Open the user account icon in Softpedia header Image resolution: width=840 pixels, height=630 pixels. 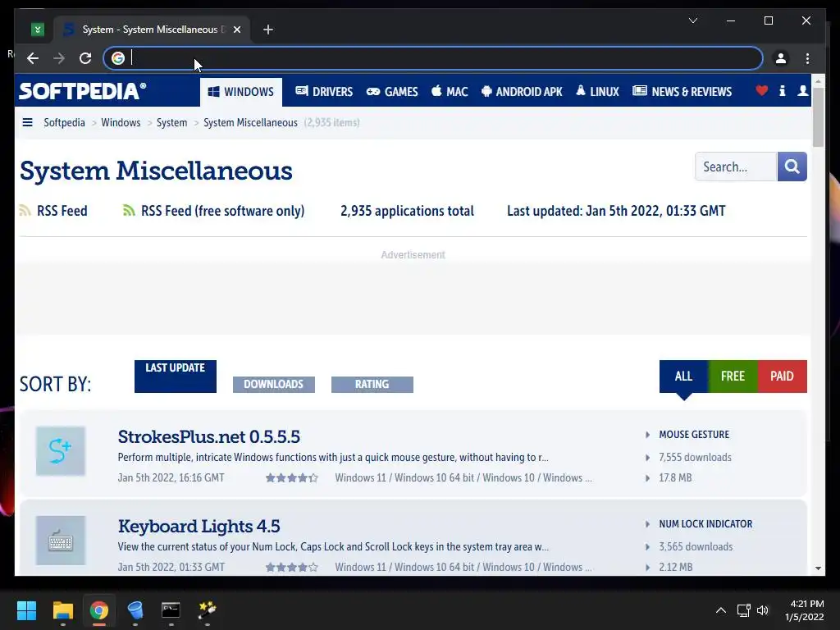(802, 91)
